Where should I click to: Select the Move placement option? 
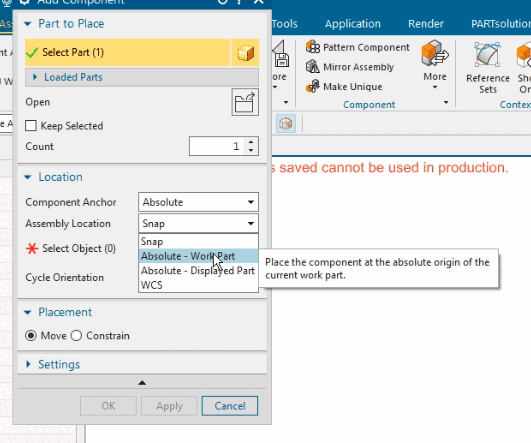click(x=31, y=336)
